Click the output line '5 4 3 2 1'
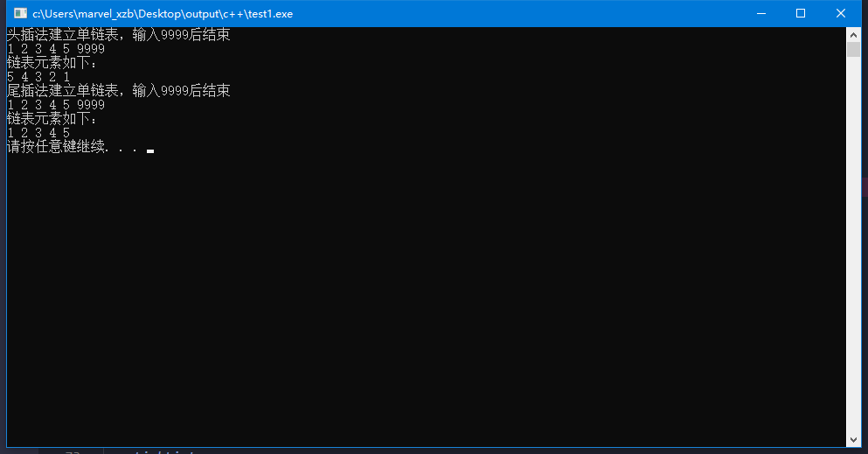Viewport: 868px width, 454px height. [38, 77]
